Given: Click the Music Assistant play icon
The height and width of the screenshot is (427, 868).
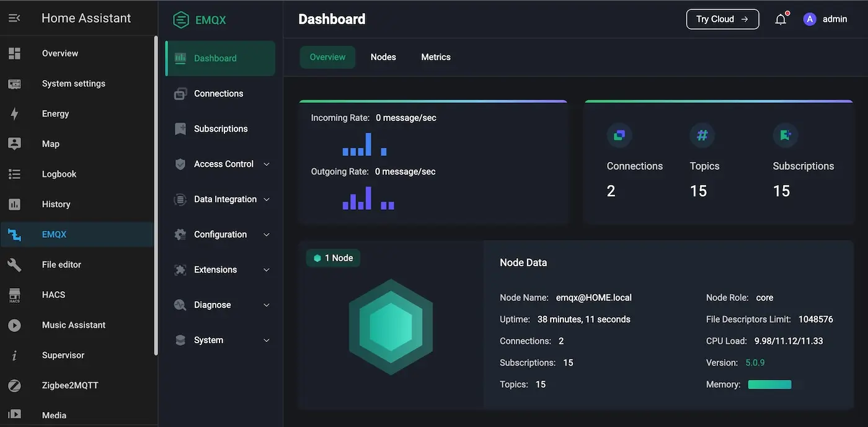Looking at the screenshot, I should click(14, 325).
